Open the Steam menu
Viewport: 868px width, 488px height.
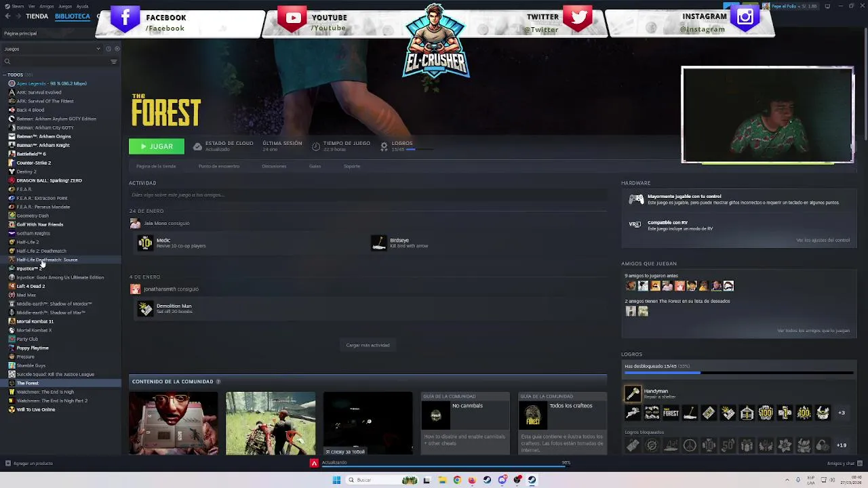[x=18, y=6]
